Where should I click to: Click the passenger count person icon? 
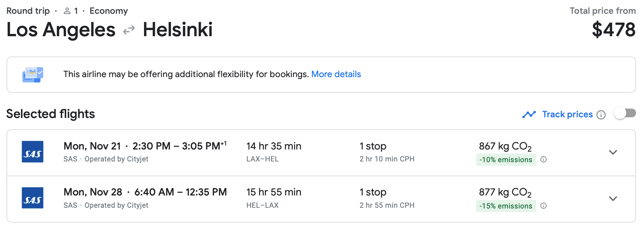67,11
